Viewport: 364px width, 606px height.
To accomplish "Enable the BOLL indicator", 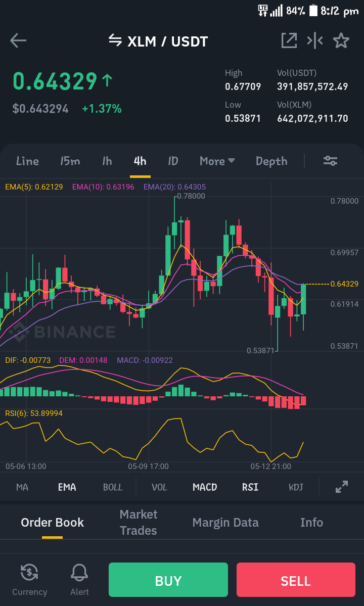I will pos(113,487).
